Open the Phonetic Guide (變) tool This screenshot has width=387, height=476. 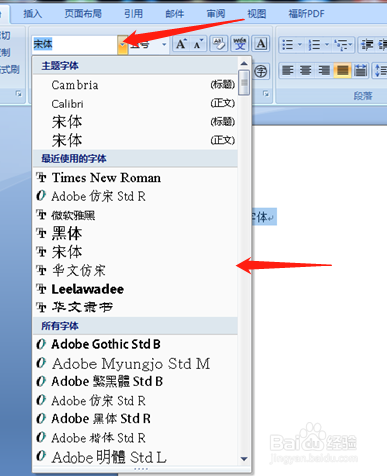click(x=240, y=44)
